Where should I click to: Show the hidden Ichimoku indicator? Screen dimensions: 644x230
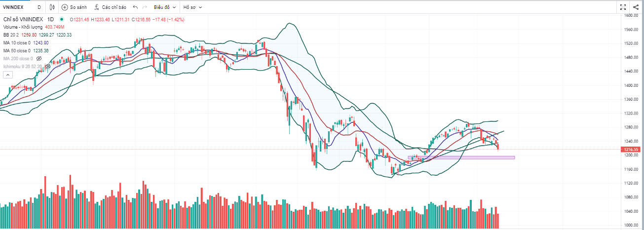(x=48, y=66)
